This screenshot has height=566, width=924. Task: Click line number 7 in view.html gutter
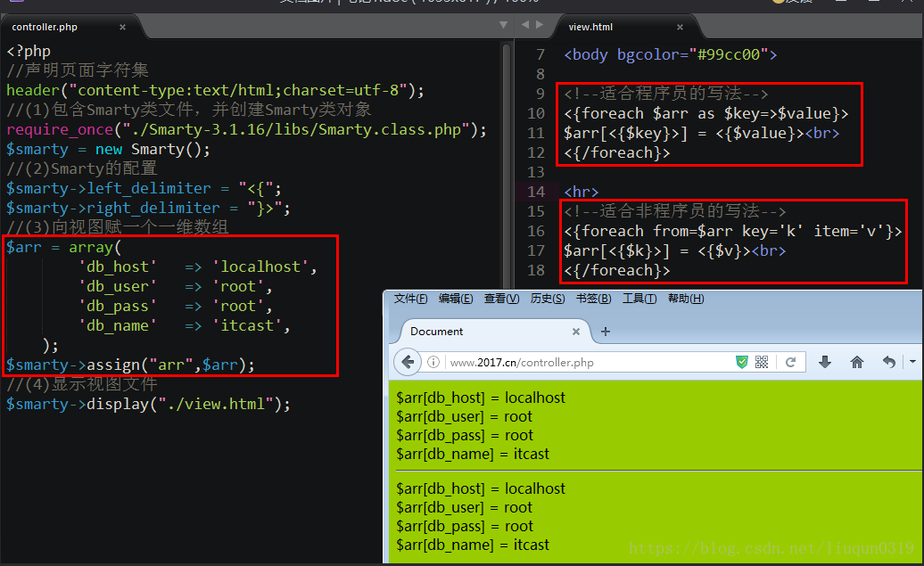coord(540,54)
